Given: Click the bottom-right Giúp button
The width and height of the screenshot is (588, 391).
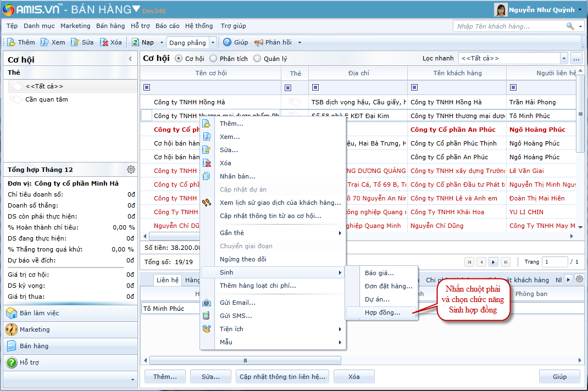Looking at the screenshot, I should tap(559, 376).
